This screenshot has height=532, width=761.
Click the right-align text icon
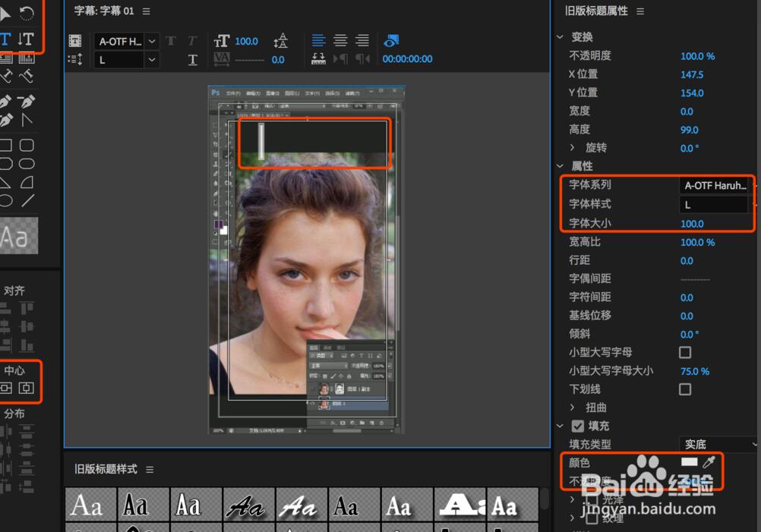[x=362, y=41]
